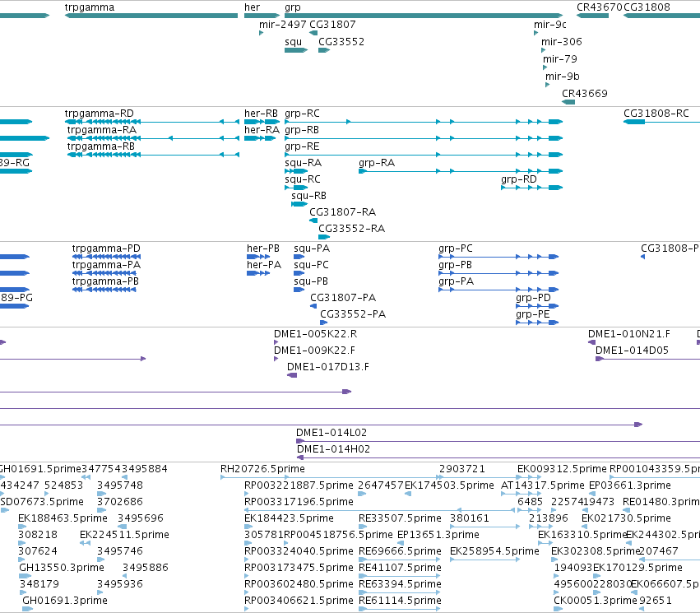Image resolution: width=700 pixels, height=613 pixels.
Task: Click protein squ-PA
Action: (299, 256)
